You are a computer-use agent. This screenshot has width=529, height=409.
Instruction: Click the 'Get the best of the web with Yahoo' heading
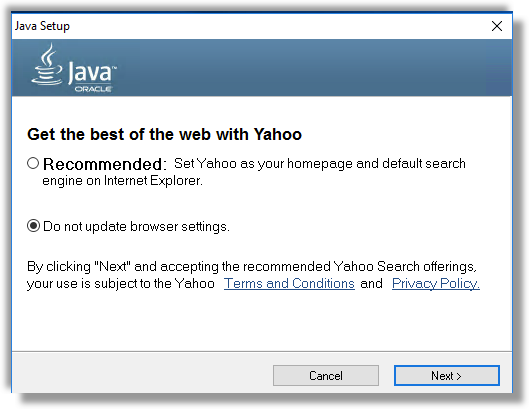[x=164, y=134]
